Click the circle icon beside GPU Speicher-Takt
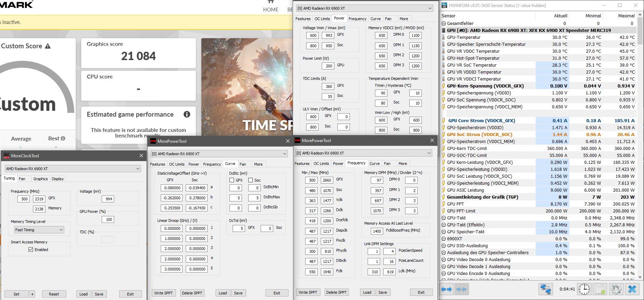The image size is (644, 300). (443, 232)
